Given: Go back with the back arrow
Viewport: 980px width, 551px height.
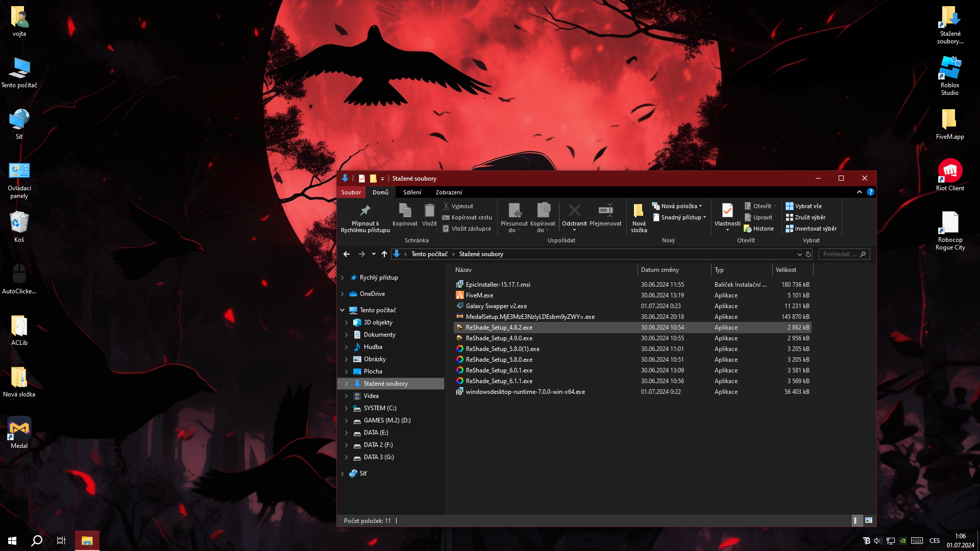Looking at the screenshot, I should point(347,254).
